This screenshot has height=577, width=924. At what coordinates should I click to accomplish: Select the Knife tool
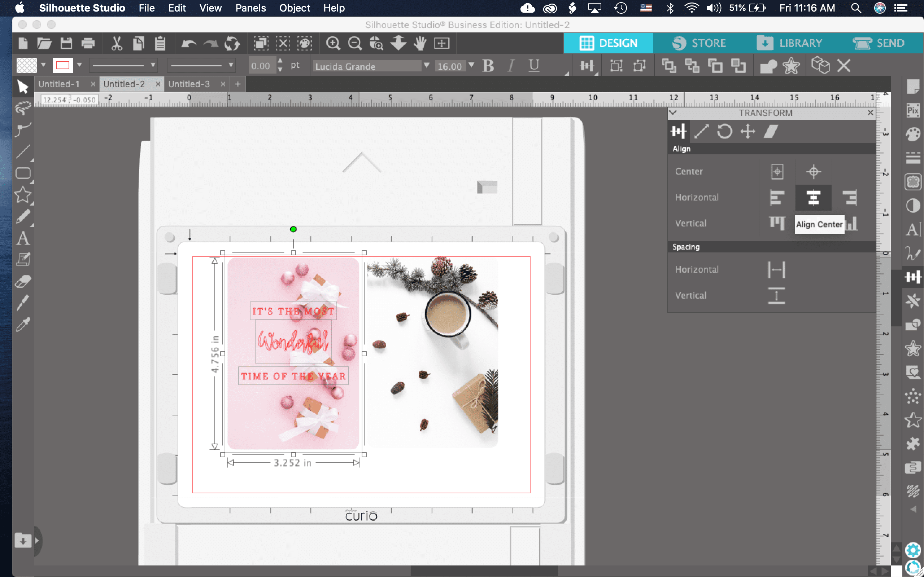(23, 303)
